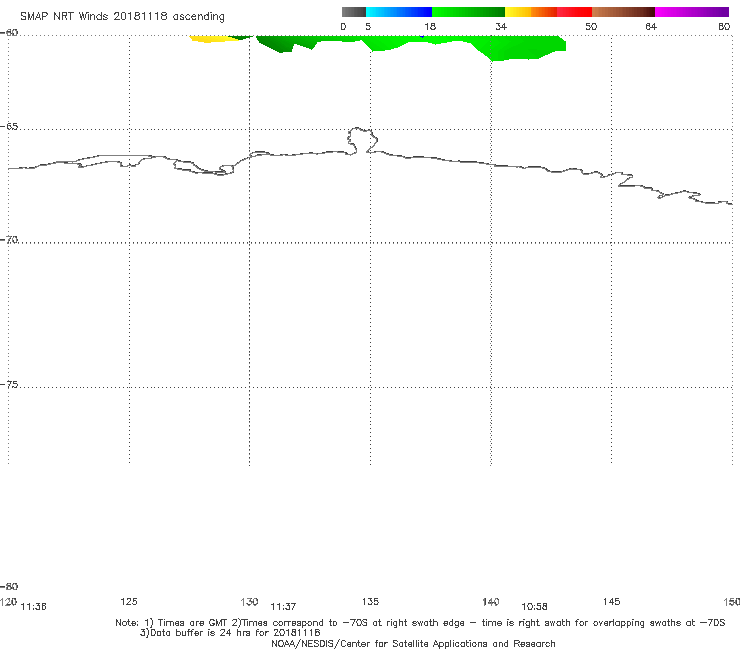
Task: Click the color bar label "64"
Action: tap(651, 27)
